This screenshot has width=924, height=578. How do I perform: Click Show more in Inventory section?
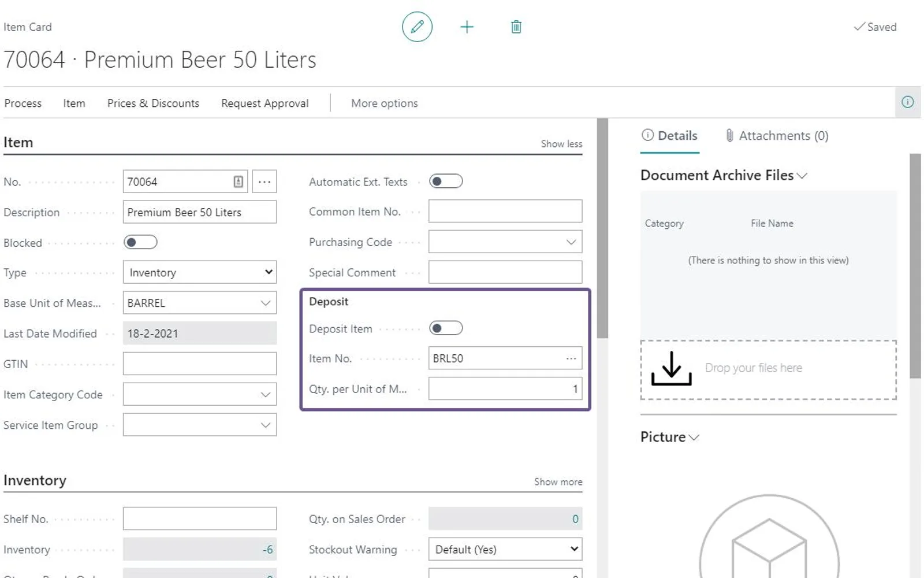558,481
